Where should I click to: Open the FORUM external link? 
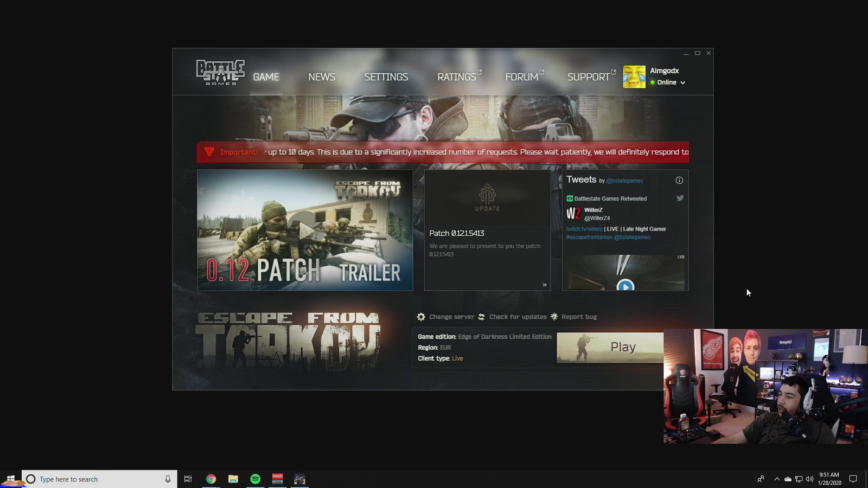pyautogui.click(x=525, y=77)
